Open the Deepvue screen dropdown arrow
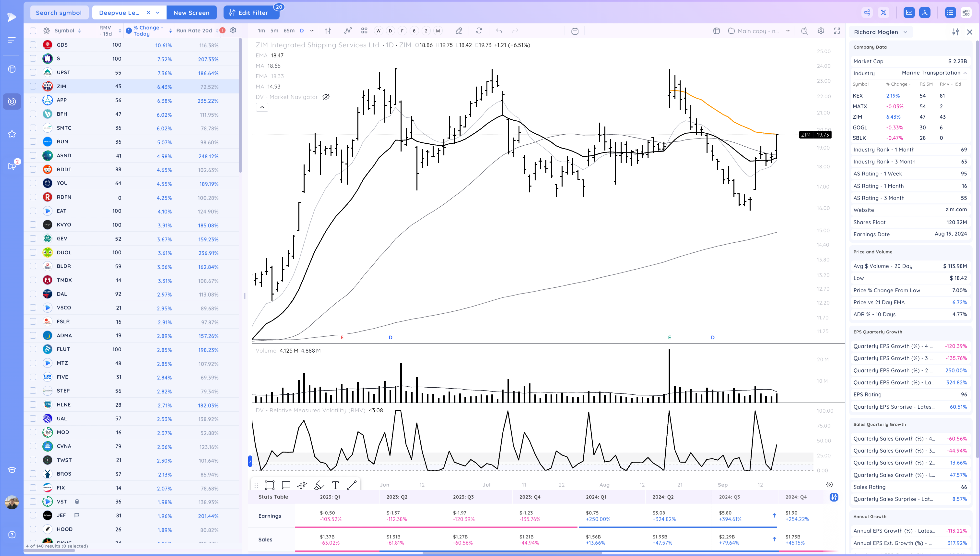Image resolution: width=980 pixels, height=556 pixels. click(158, 13)
